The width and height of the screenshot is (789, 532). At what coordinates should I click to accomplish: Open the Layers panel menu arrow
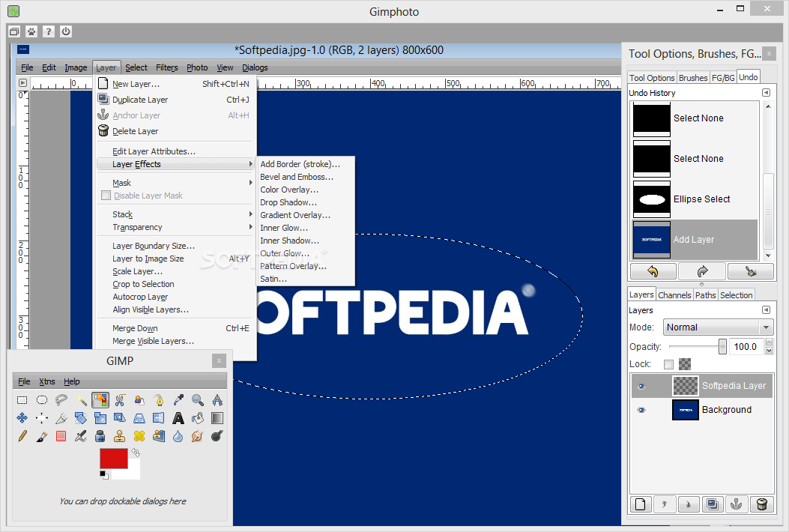click(x=766, y=310)
